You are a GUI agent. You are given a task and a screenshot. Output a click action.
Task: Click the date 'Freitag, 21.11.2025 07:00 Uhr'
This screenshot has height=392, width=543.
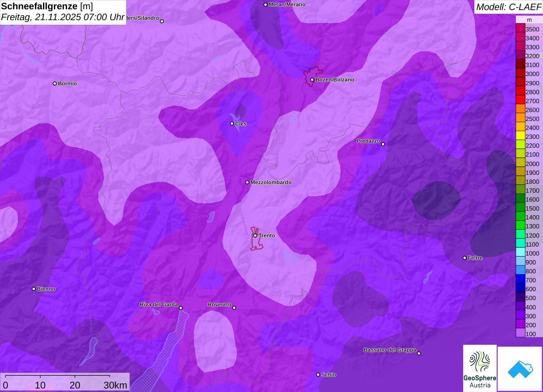click(63, 17)
